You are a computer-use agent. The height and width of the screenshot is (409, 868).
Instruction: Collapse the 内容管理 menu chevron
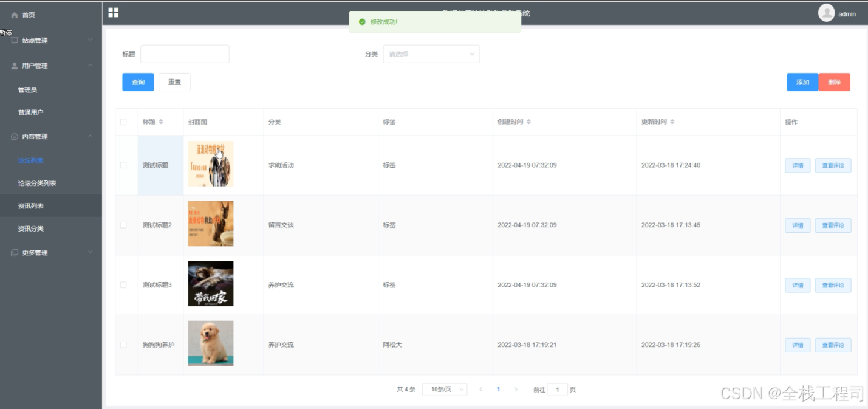[90, 136]
